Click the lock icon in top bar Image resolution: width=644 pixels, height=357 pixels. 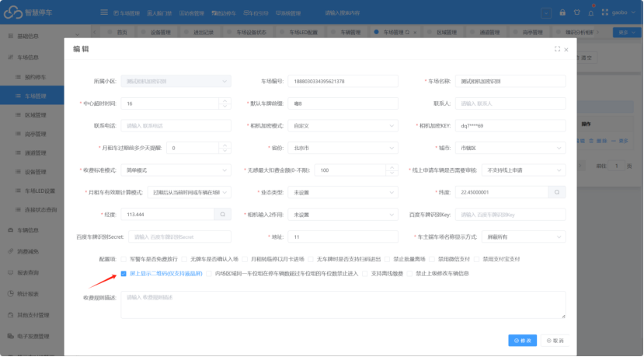pos(562,12)
